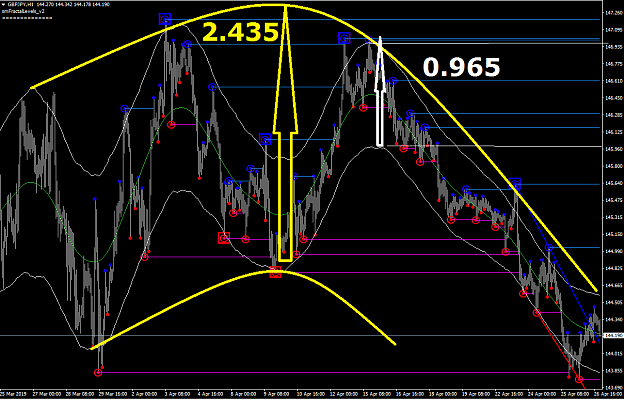Screen dimensions: 625x407
Task: Click the 25 Apr 08:00 time label
Action: tap(575, 394)
